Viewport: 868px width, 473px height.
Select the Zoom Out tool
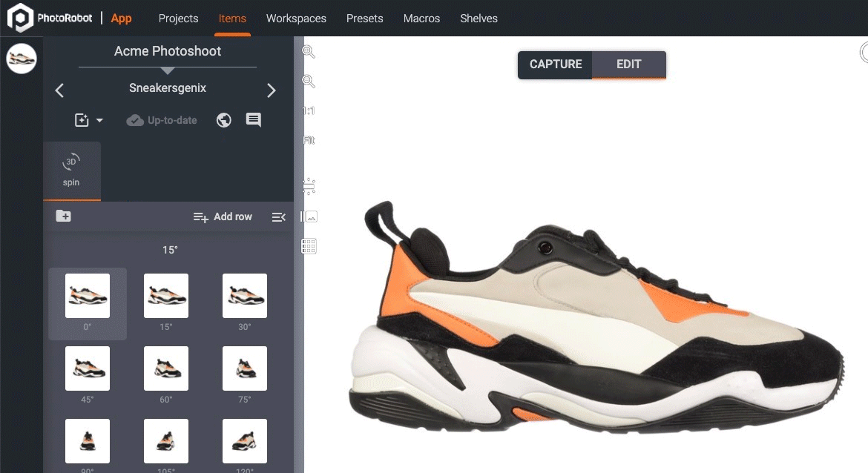(308, 81)
